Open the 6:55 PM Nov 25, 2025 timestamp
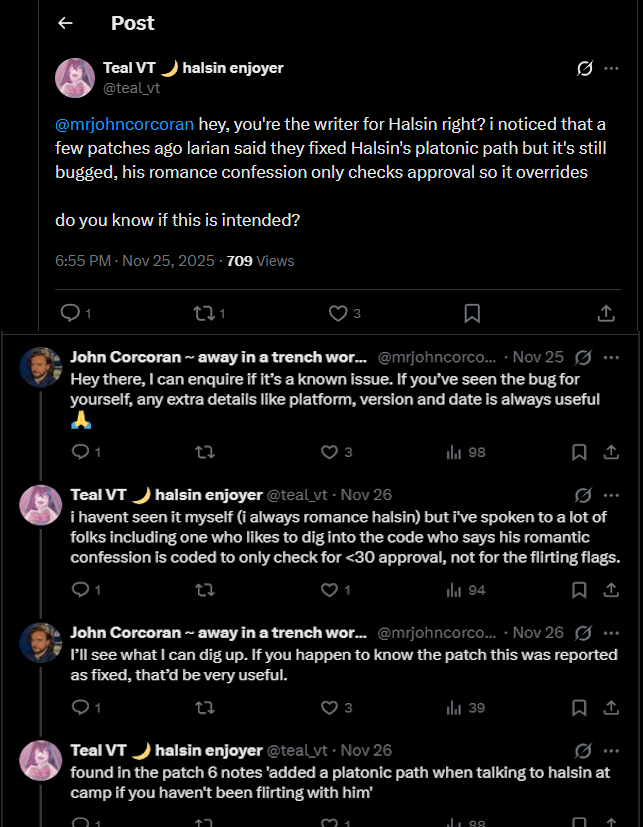Image resolution: width=643 pixels, height=827 pixels. coord(135,261)
